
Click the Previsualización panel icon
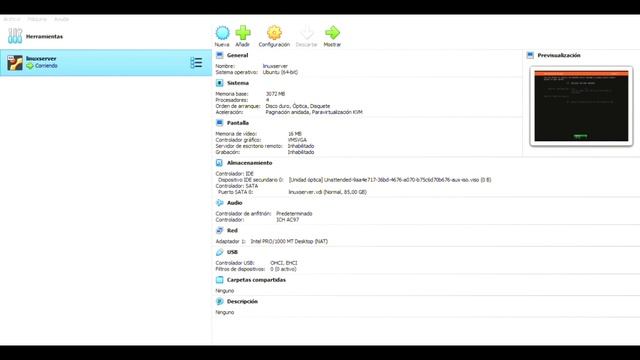(530, 55)
